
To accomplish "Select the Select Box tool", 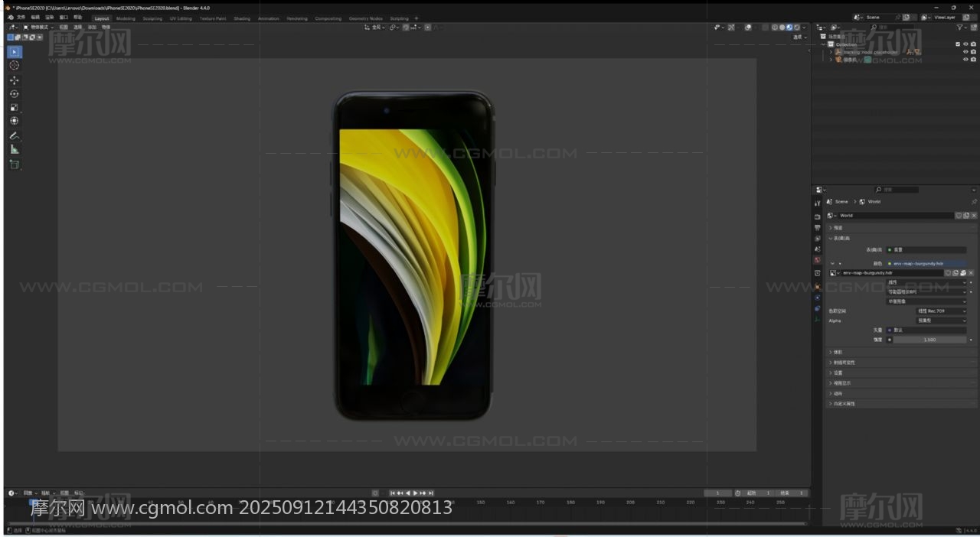I will click(15, 52).
